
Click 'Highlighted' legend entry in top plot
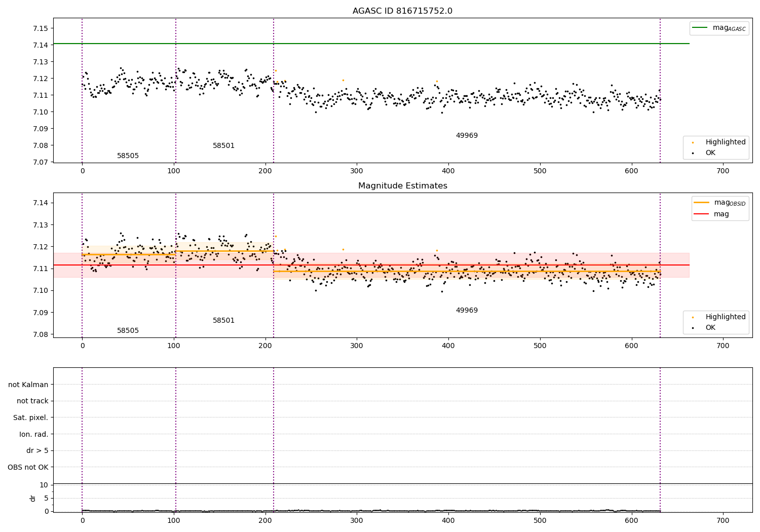coord(726,142)
